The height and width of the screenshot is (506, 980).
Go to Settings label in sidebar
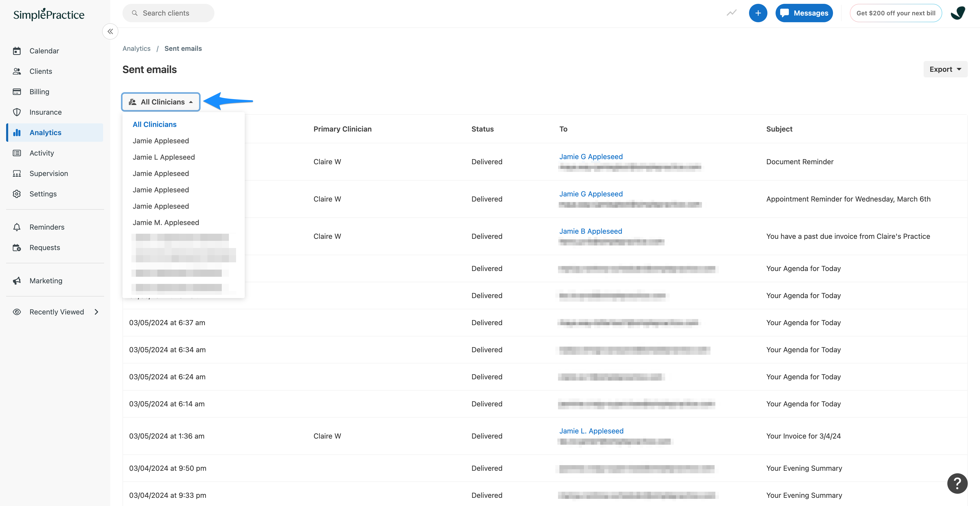tap(43, 194)
